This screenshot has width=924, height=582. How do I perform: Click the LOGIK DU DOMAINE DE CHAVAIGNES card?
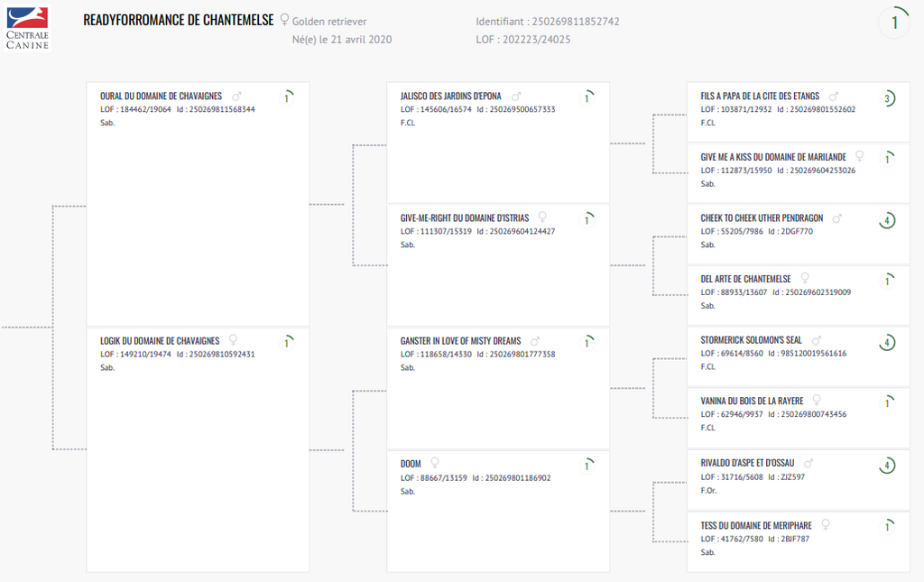coord(197,451)
